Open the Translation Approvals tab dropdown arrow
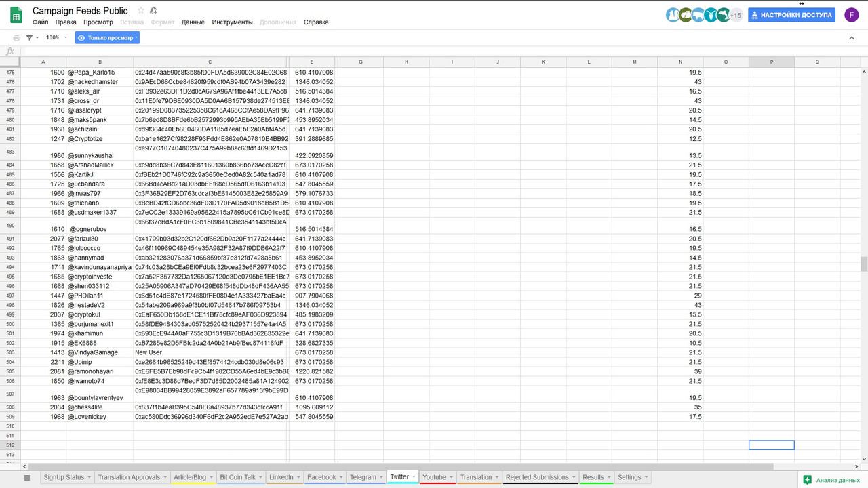The height and width of the screenshot is (488, 868). pos(165,477)
